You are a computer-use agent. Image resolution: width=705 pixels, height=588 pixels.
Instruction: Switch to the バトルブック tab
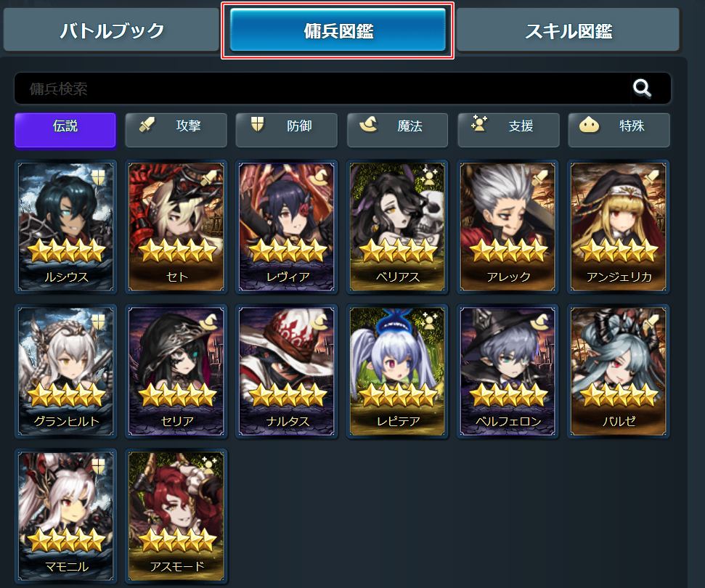pos(112,30)
